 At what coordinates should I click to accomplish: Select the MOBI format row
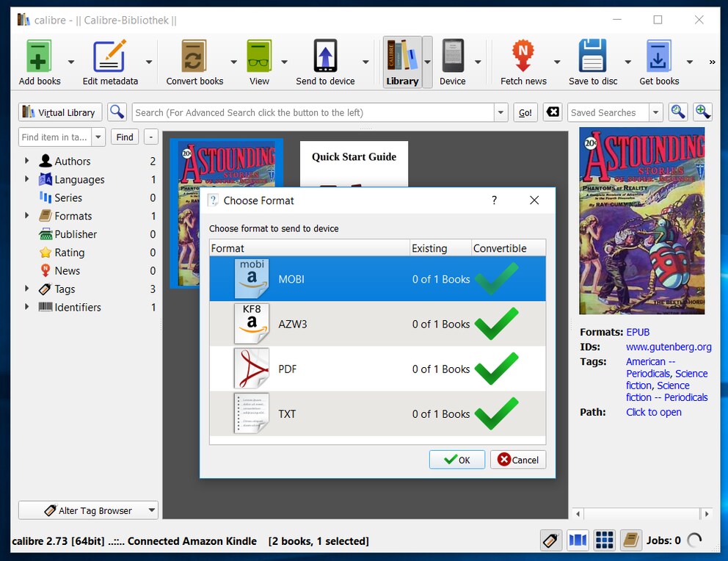(377, 278)
